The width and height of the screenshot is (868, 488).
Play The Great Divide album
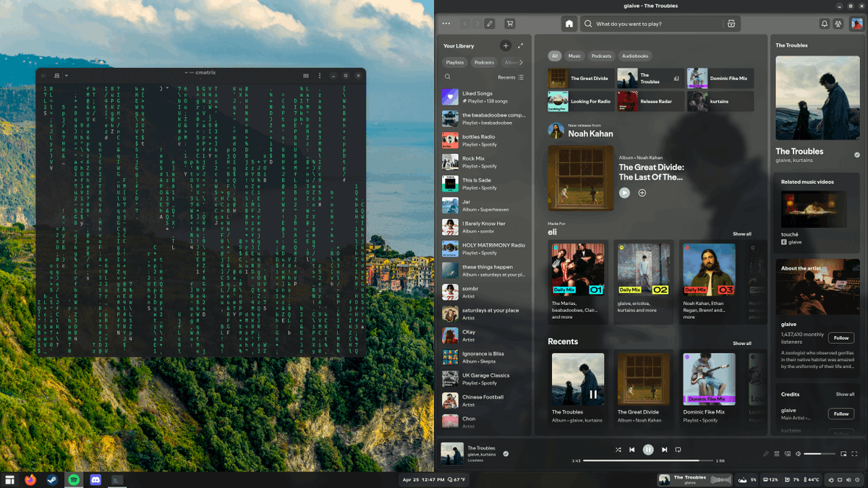[x=624, y=193]
